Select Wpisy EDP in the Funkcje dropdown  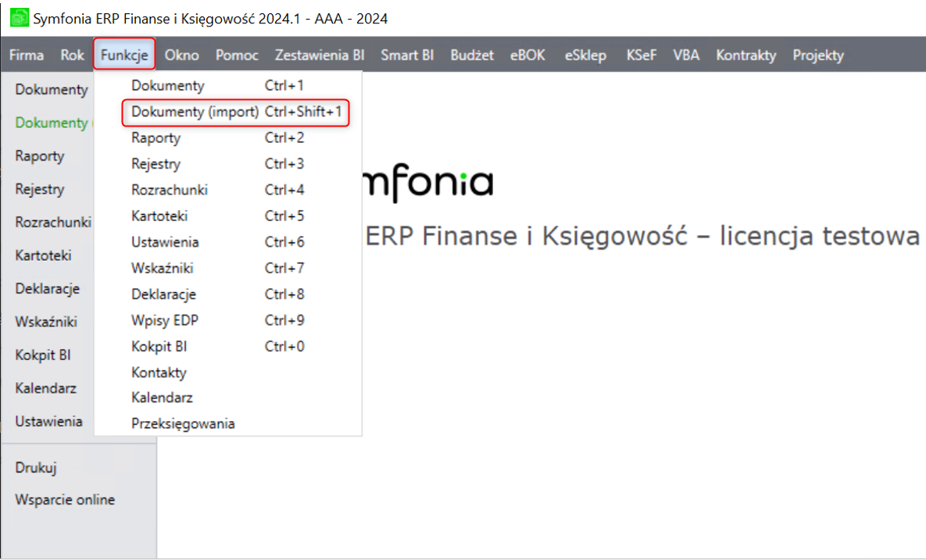[x=228, y=319]
